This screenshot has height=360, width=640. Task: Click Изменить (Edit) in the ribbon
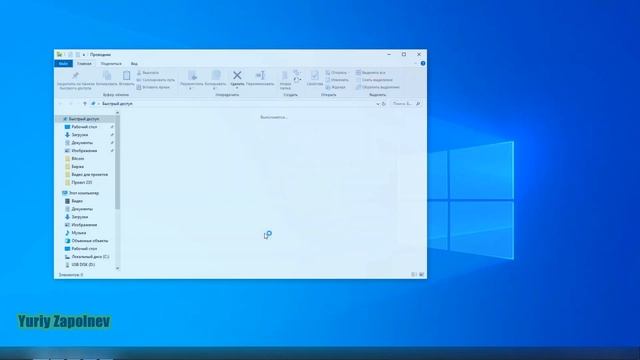pyautogui.click(x=337, y=80)
